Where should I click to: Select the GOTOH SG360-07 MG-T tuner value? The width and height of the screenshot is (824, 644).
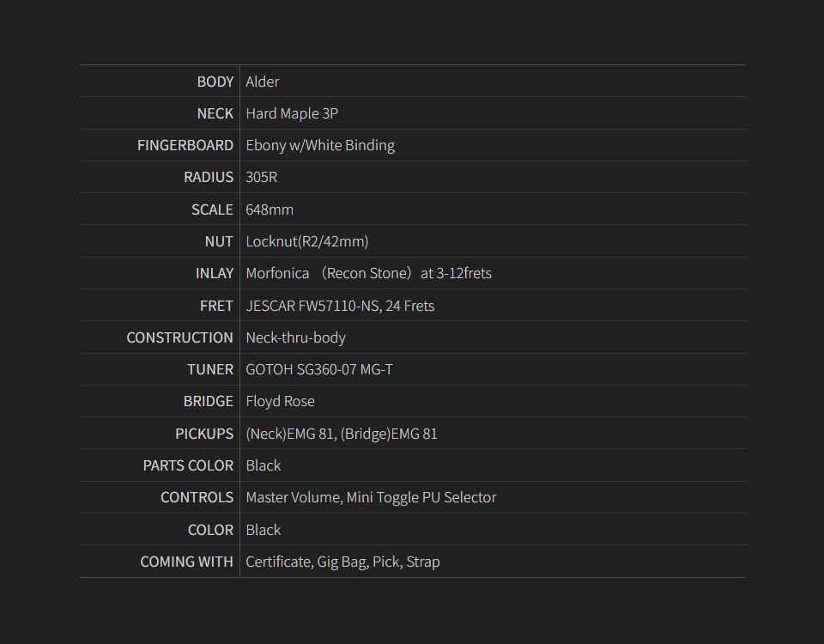point(319,369)
